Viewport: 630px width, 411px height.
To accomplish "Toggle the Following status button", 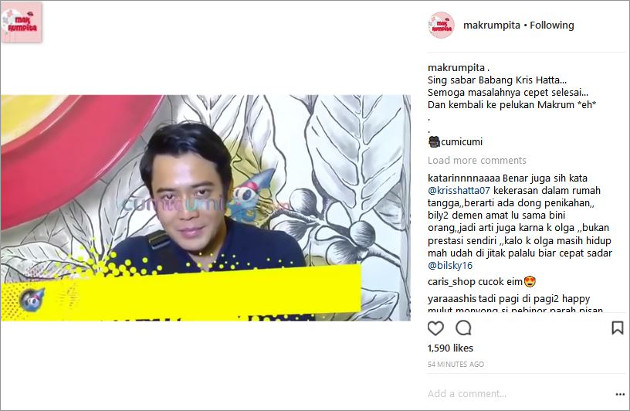I will pos(552,25).
